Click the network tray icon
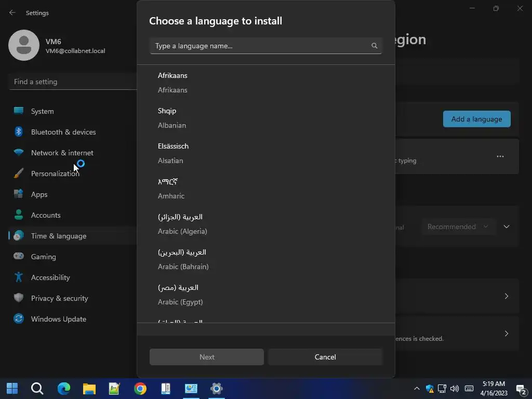This screenshot has height=399, width=532. point(442,389)
